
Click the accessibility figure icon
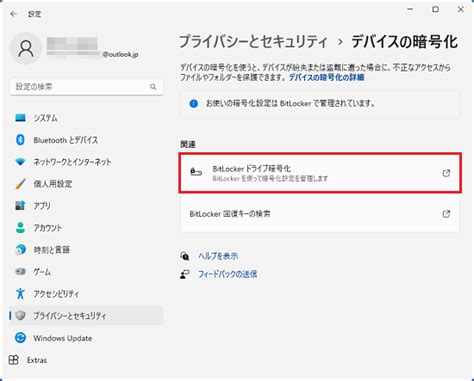(20, 294)
